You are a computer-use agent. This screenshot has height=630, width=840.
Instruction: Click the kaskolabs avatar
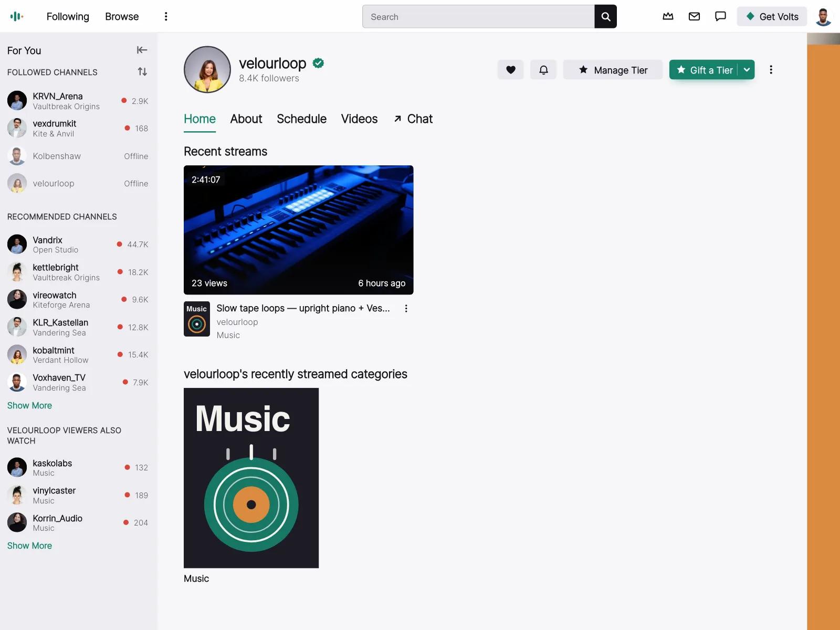[x=17, y=467]
